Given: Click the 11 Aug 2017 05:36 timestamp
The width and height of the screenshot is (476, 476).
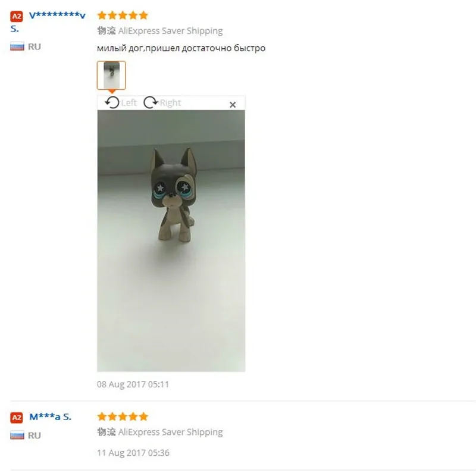Looking at the screenshot, I should point(133,453).
